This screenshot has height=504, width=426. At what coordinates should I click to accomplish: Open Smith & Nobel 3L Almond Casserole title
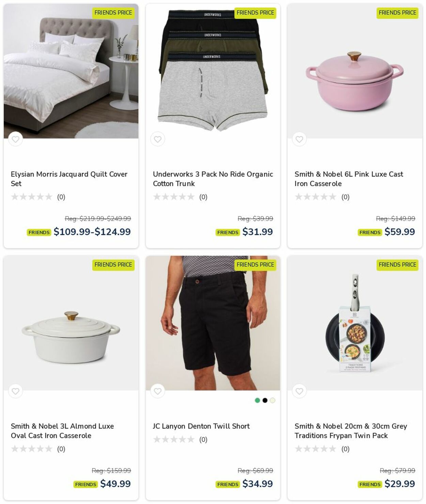coord(62,431)
